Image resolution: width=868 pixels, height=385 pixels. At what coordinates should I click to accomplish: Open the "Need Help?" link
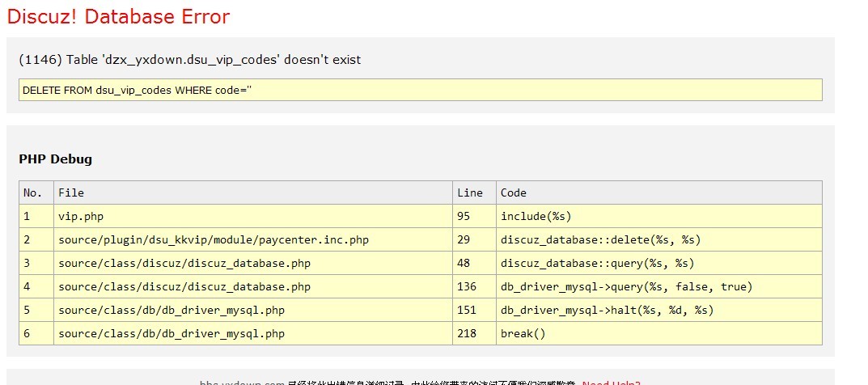click(x=611, y=382)
